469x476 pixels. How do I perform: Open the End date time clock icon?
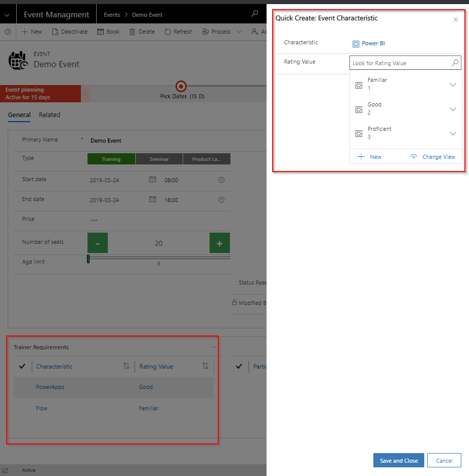tap(221, 200)
